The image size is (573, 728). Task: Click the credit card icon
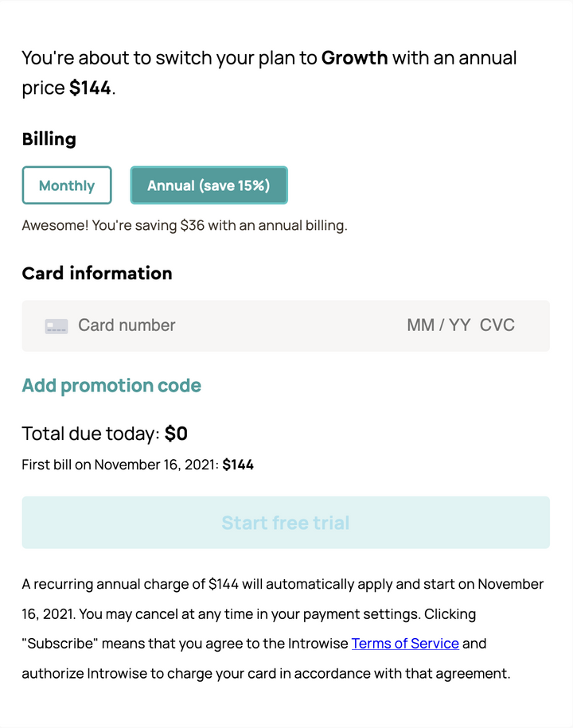pyautogui.click(x=57, y=326)
